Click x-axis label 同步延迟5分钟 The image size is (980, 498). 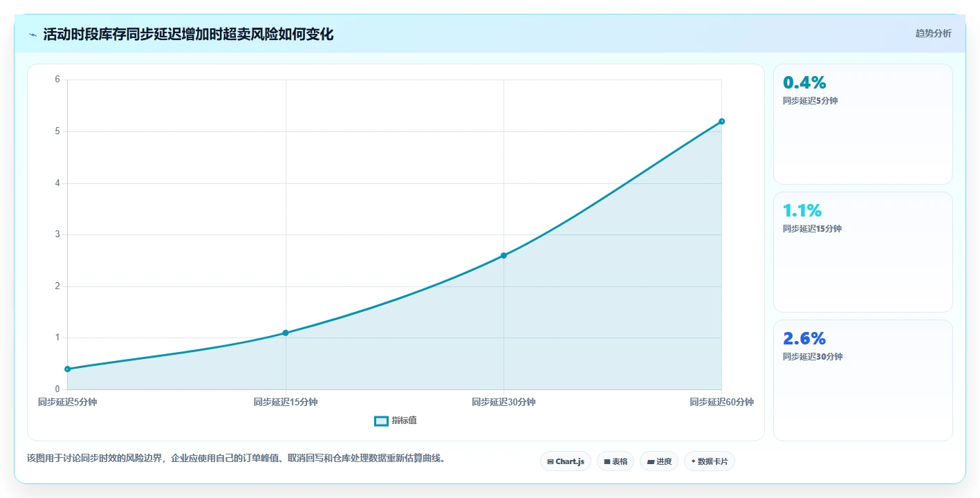tap(67, 402)
